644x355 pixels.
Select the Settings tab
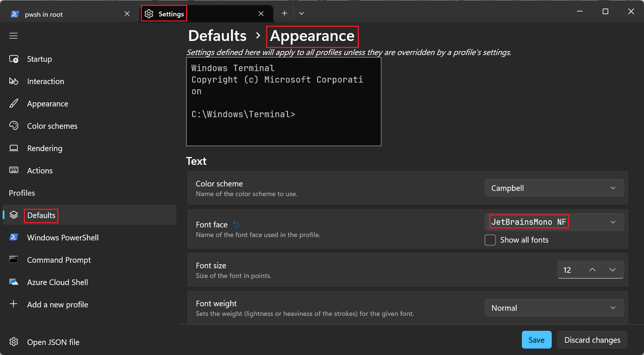207,14
